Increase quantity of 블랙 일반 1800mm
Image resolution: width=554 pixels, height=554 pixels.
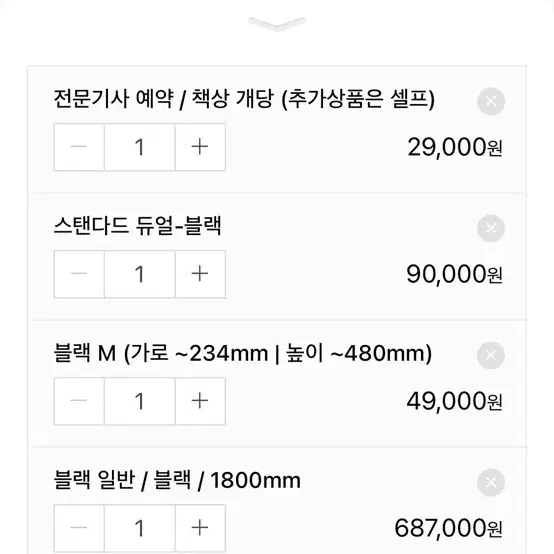click(200, 528)
